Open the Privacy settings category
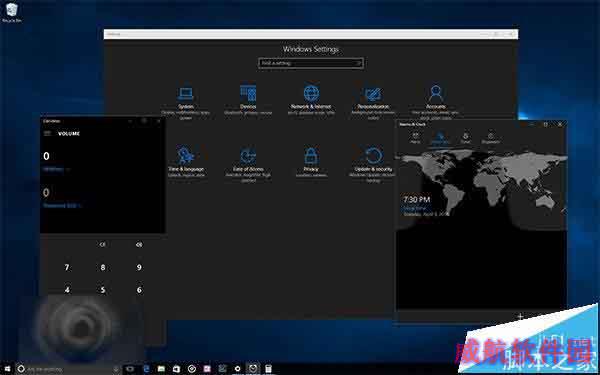The image size is (600, 375). coord(311,162)
